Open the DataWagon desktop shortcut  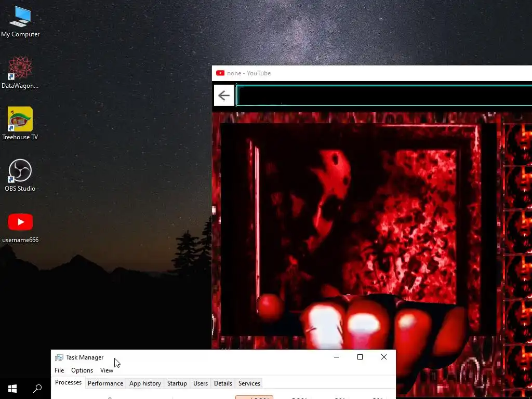[20, 72]
